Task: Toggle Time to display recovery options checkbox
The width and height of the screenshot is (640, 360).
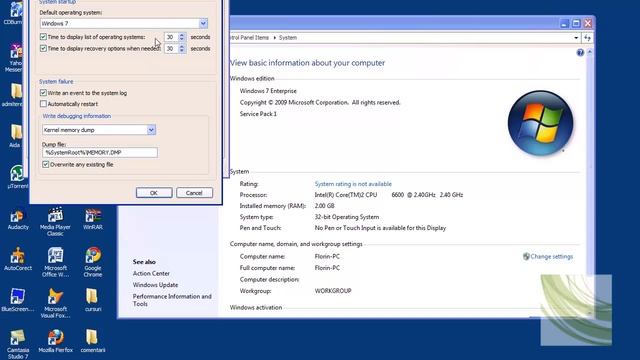Action: pyautogui.click(x=43, y=48)
